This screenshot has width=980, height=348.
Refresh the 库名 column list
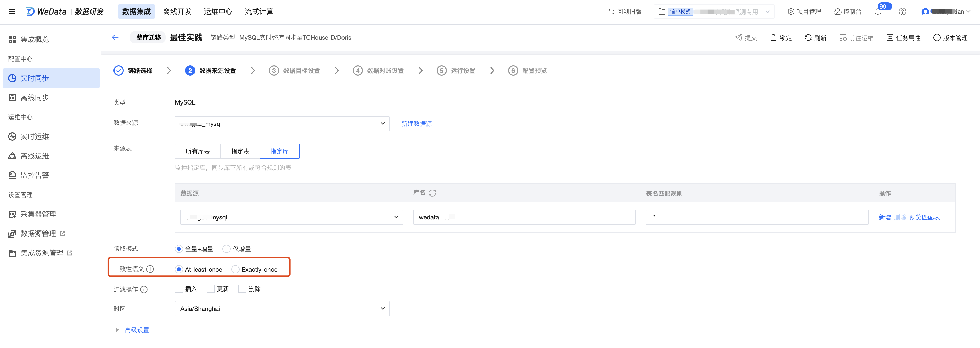click(x=432, y=193)
